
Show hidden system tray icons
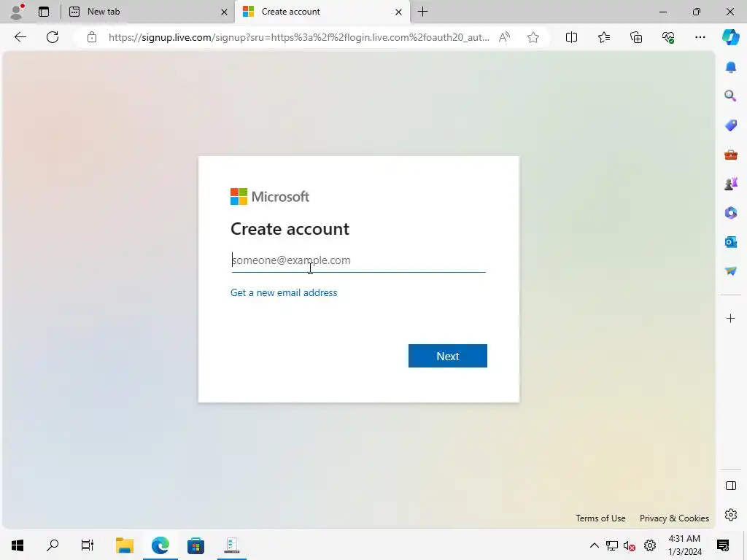(x=594, y=545)
